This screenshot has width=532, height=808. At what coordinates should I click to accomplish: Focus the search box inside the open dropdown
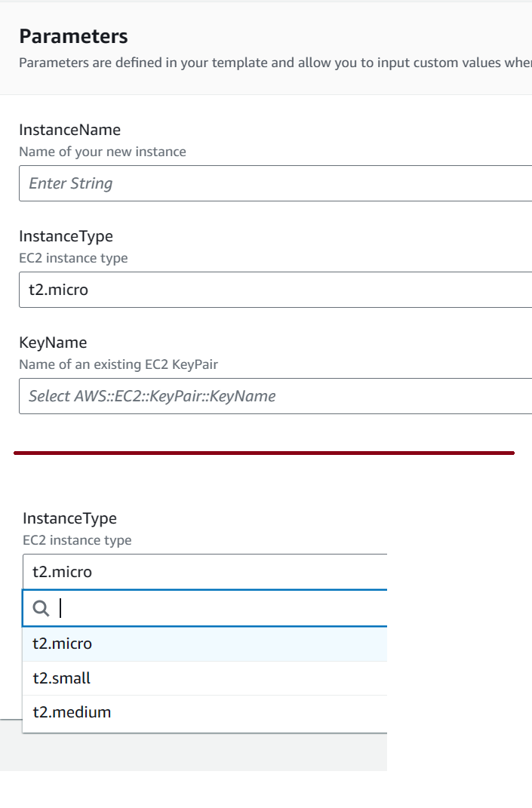click(219, 609)
